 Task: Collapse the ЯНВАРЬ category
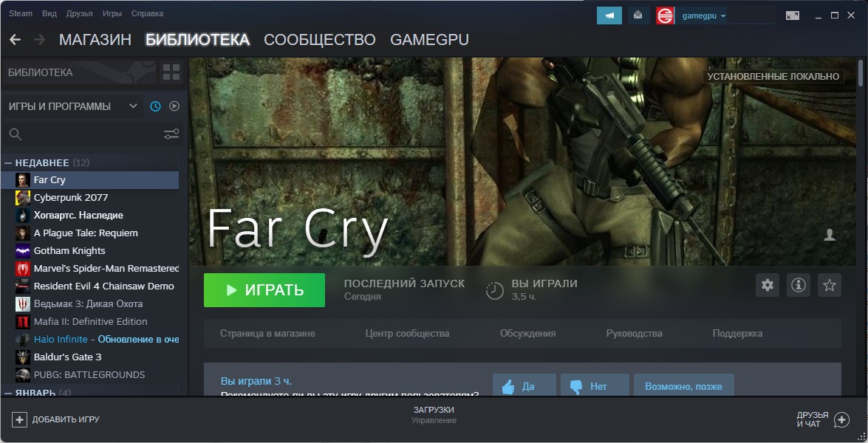pyautogui.click(x=8, y=393)
